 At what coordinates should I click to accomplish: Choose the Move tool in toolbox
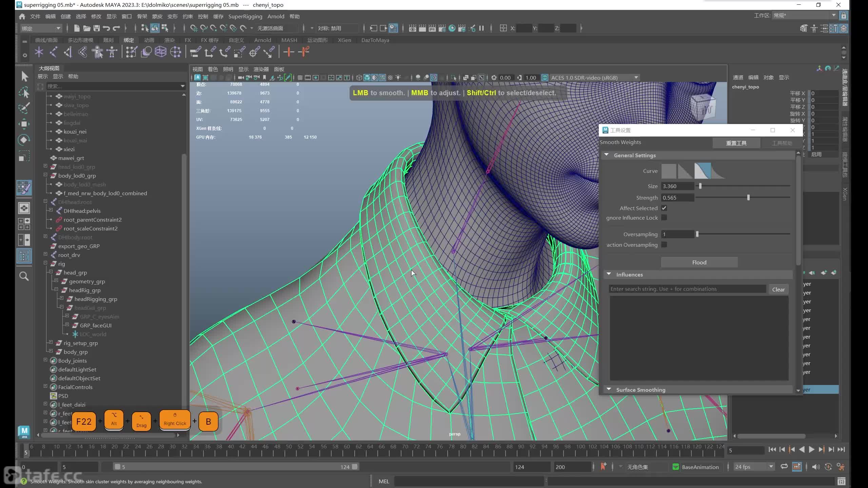24,124
